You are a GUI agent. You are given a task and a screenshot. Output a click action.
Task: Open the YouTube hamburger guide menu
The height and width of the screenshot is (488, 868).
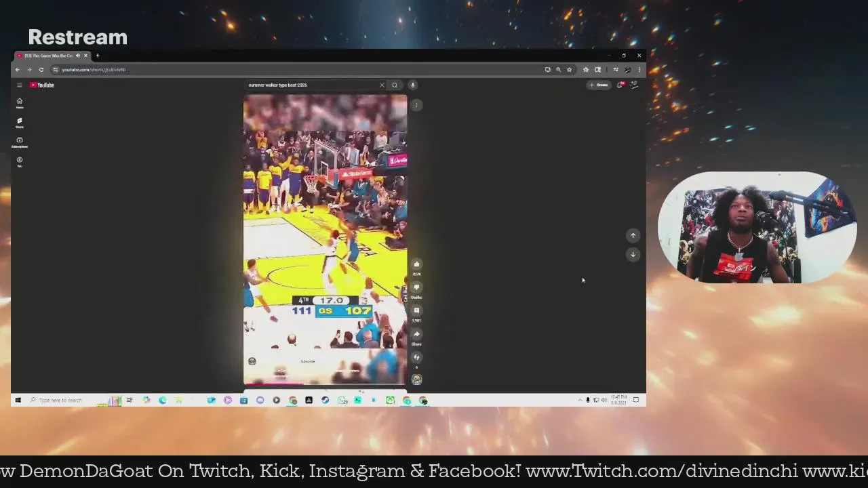pos(20,85)
